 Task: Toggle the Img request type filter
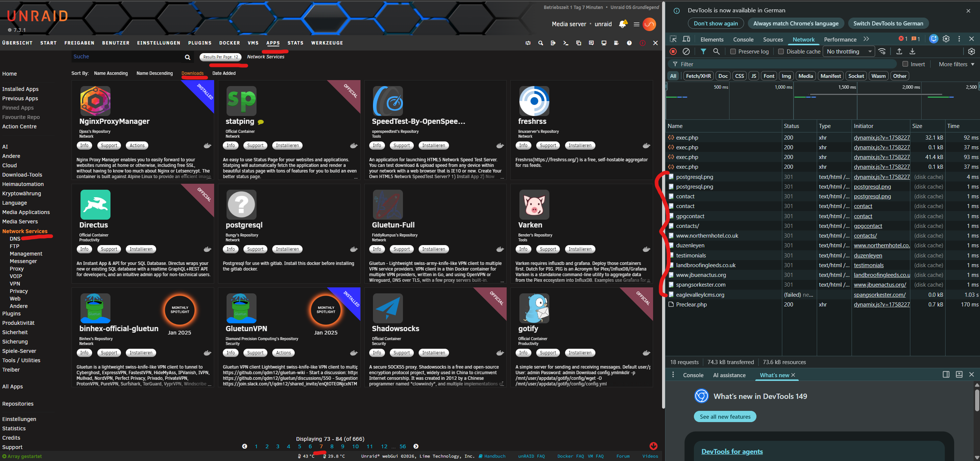786,76
